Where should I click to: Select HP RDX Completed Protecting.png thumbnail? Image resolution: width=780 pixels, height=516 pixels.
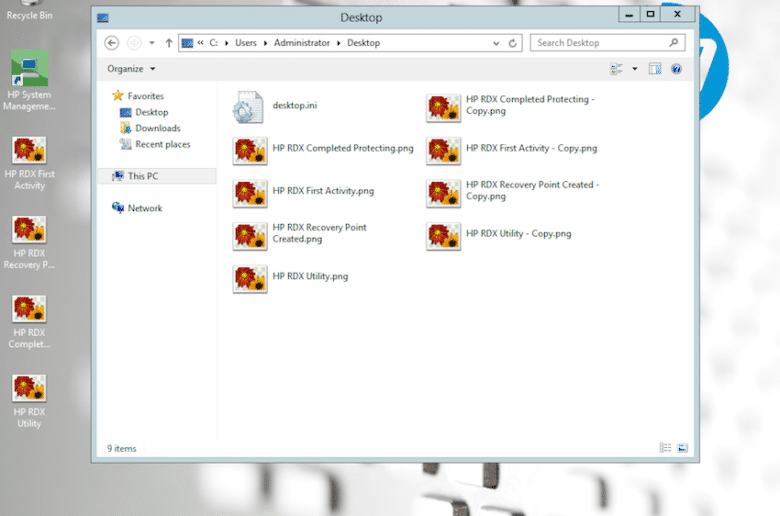pyautogui.click(x=250, y=151)
